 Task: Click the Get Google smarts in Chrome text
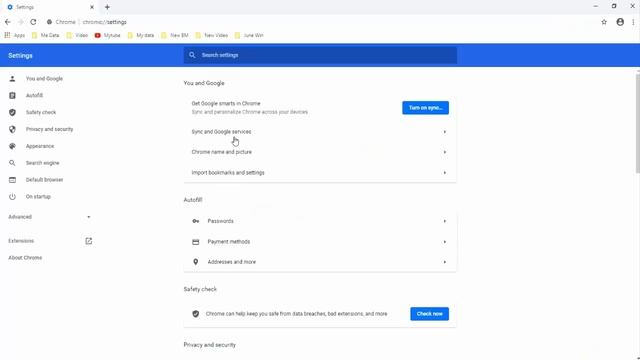226,104
